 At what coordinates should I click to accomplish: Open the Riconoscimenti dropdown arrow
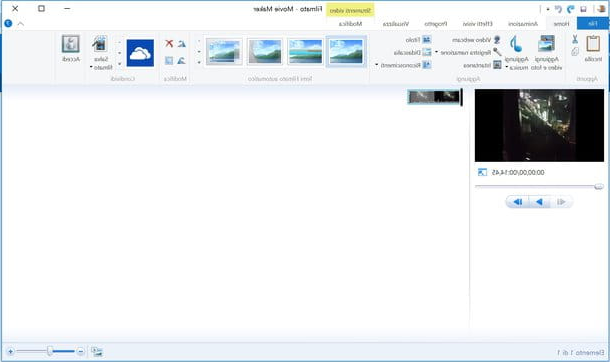376,65
